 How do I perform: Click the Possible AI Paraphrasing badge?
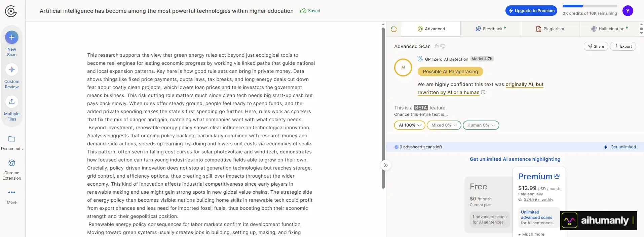click(x=450, y=72)
